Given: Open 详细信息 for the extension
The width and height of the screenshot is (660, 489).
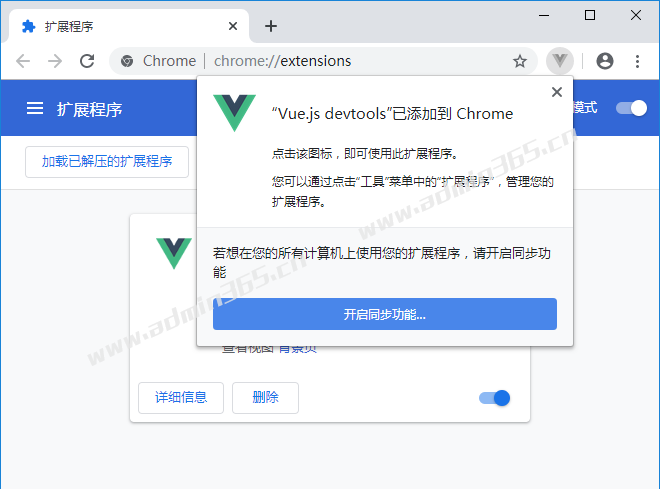Looking at the screenshot, I should [181, 398].
